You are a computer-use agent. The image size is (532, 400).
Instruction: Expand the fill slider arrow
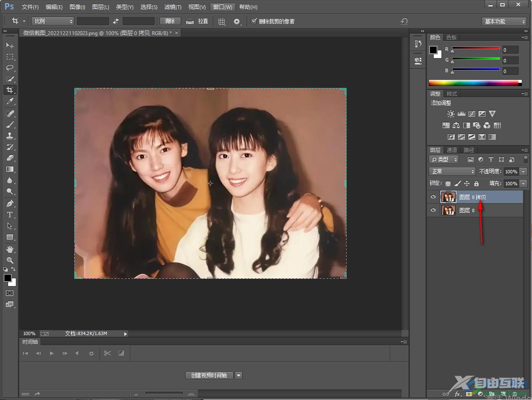point(523,184)
